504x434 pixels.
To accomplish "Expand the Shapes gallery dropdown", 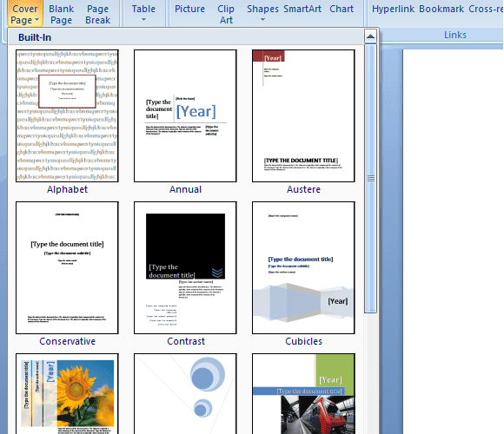I will point(262,14).
